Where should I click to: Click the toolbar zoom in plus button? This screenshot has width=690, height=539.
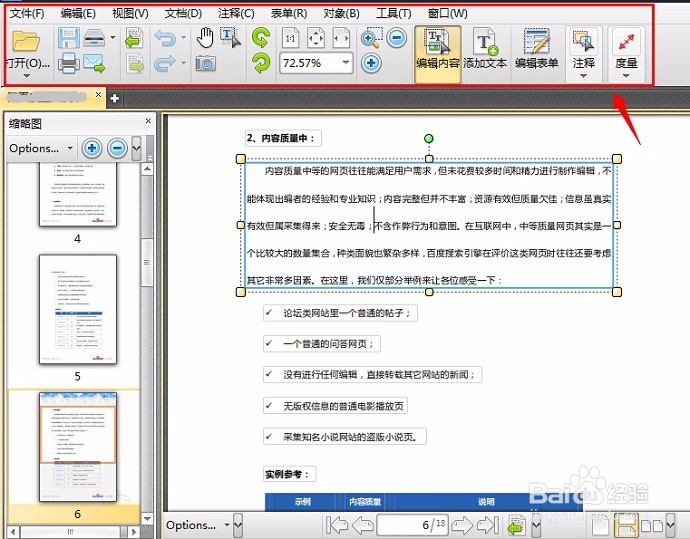[x=371, y=63]
